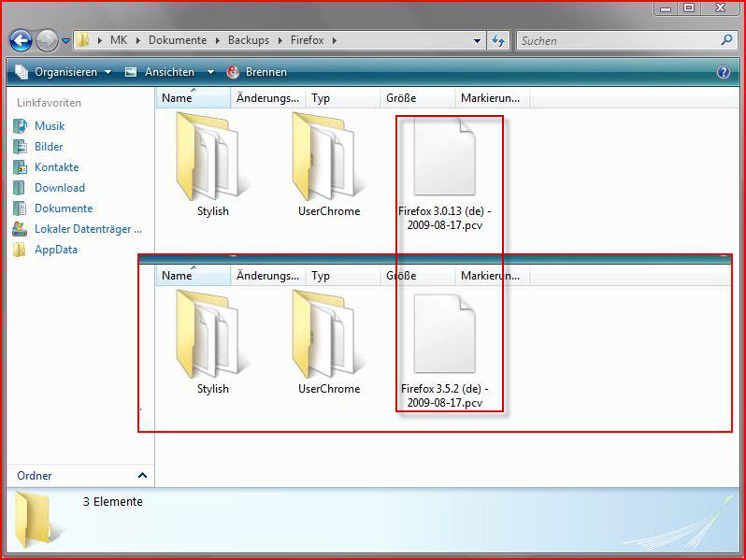The image size is (746, 560).
Task: Sort by the lower Änderungs... column header
Action: tap(268, 276)
